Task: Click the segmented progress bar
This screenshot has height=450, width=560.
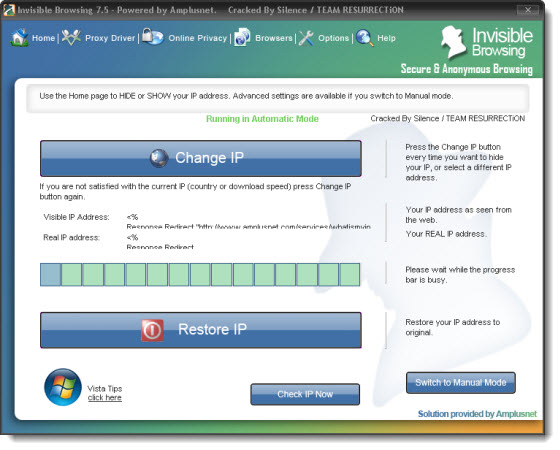Action: (200, 275)
